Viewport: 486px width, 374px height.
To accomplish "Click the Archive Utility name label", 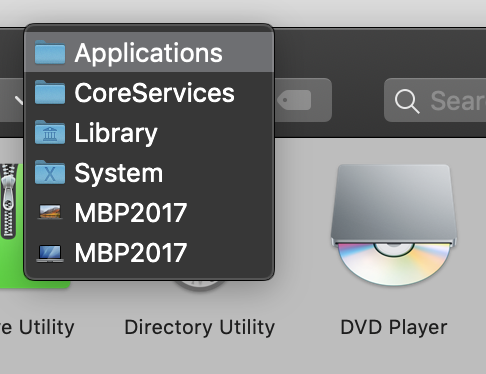I will tap(37, 327).
